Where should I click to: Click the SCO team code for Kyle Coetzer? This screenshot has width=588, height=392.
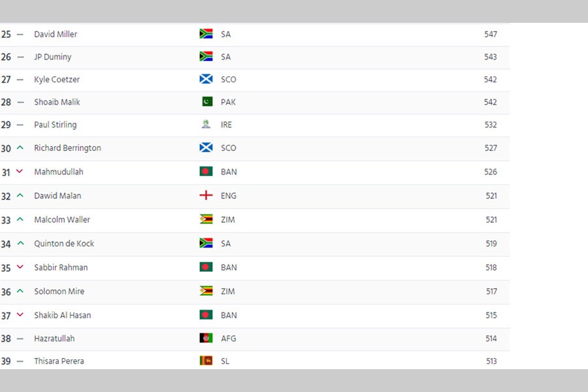click(229, 80)
